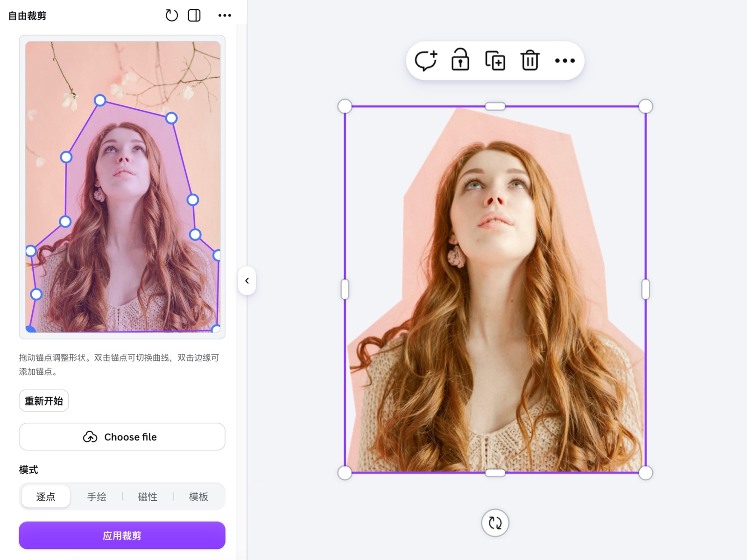The width and height of the screenshot is (747, 560).
Task: Click the top-right corner handle of the canvas image
Action: (x=646, y=106)
